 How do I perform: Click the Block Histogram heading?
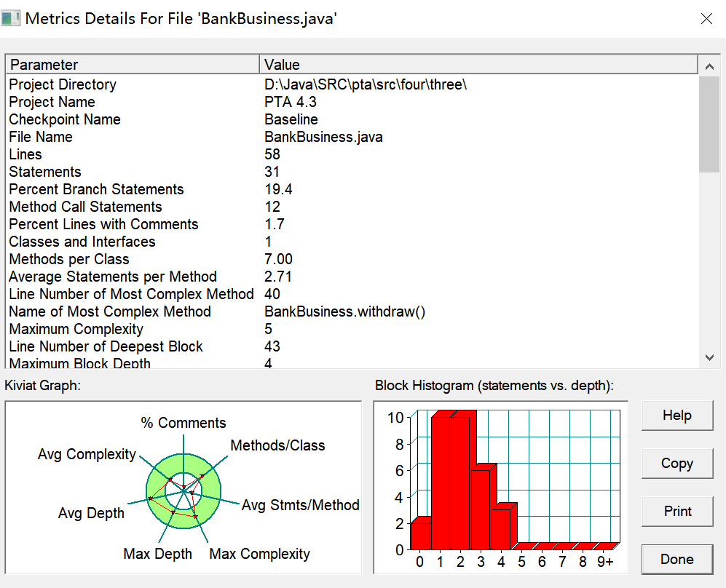pyautogui.click(x=494, y=386)
